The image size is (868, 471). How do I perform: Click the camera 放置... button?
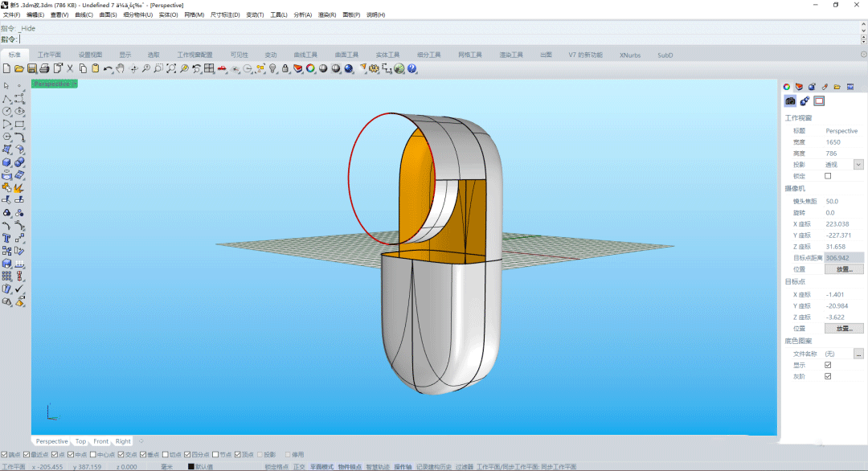tap(844, 269)
